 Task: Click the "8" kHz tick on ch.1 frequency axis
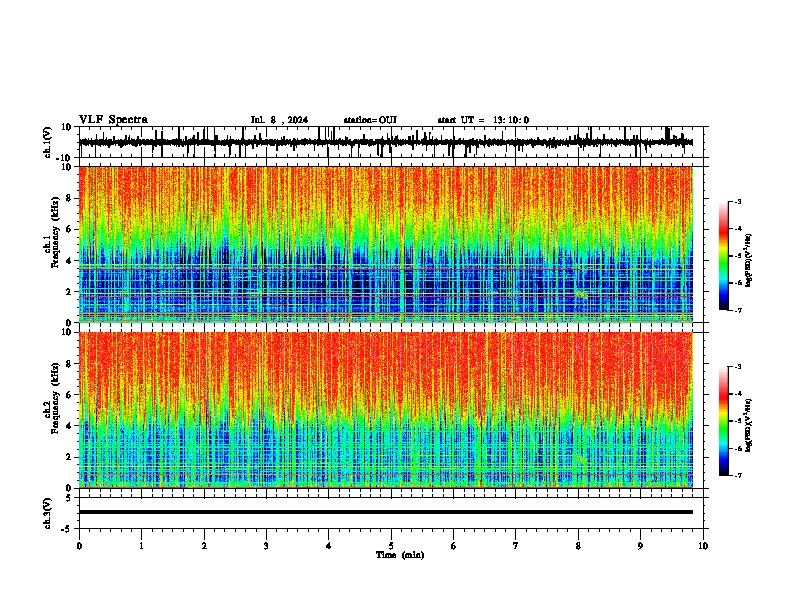pos(70,198)
